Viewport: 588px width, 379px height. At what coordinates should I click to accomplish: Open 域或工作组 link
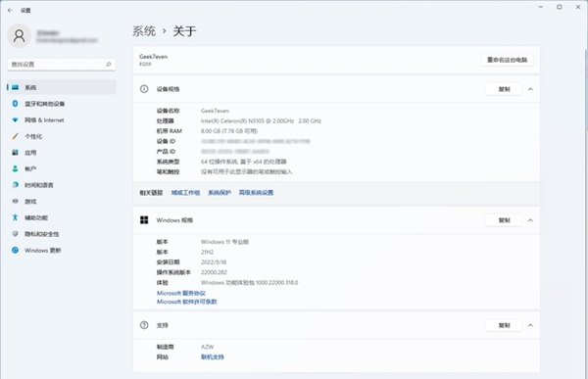[185, 193]
